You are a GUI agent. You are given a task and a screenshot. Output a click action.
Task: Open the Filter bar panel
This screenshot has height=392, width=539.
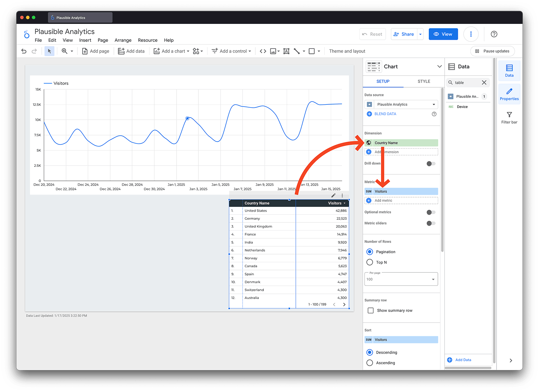tap(509, 118)
